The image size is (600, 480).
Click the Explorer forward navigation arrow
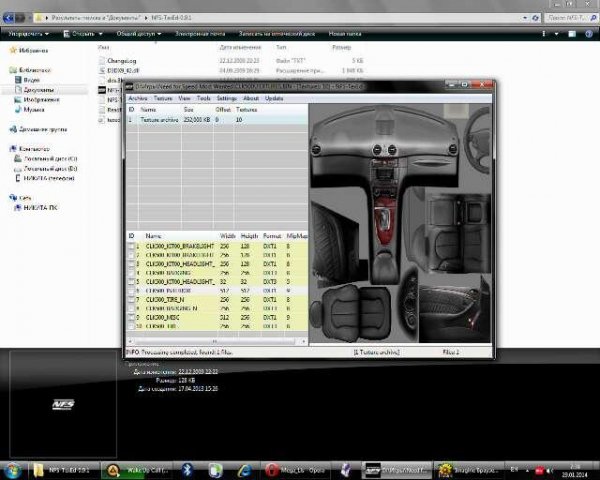coord(20,18)
